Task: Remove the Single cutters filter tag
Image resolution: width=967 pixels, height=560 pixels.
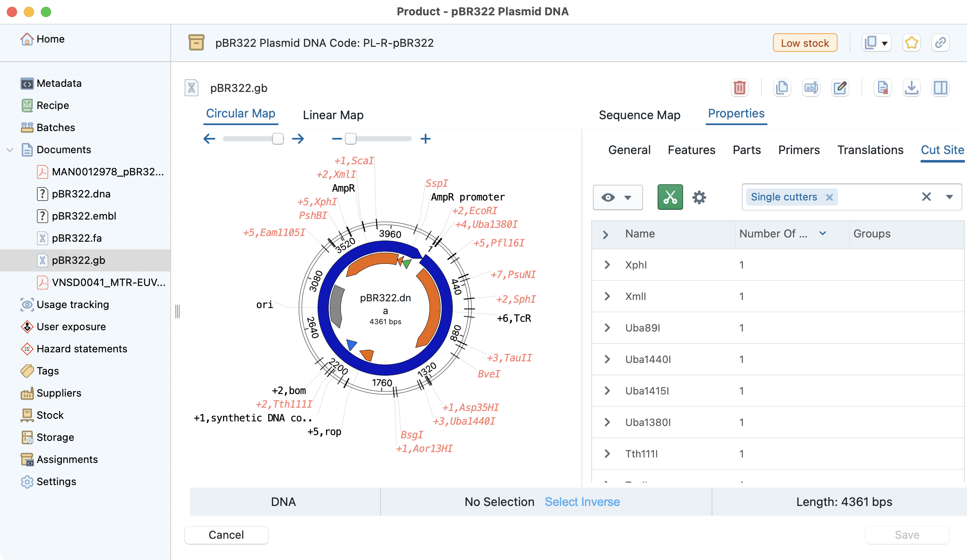Action: pos(829,197)
